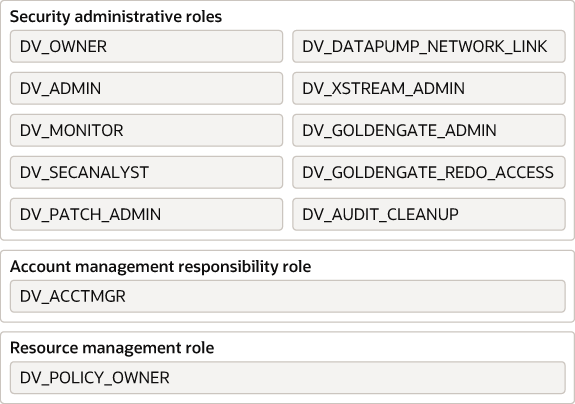The width and height of the screenshot is (575, 404).
Task: Select the DV_GOLDENGATE_ADMIN role box
Action: tap(429, 131)
